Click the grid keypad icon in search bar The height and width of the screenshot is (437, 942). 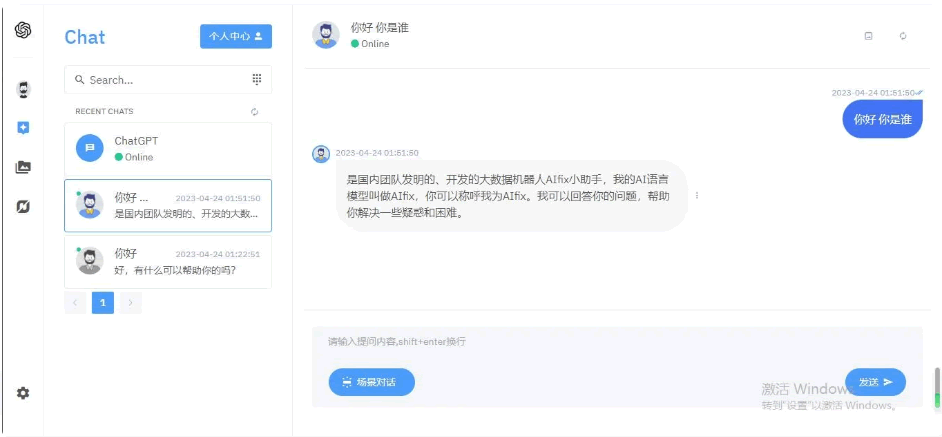[256, 79]
